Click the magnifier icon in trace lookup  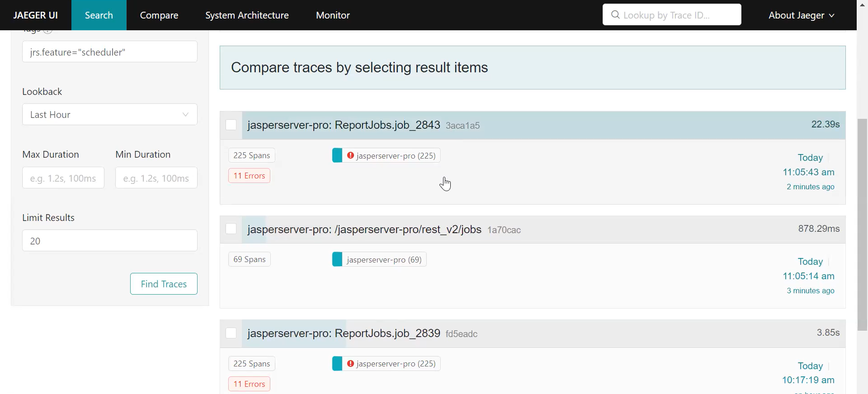[x=615, y=15]
